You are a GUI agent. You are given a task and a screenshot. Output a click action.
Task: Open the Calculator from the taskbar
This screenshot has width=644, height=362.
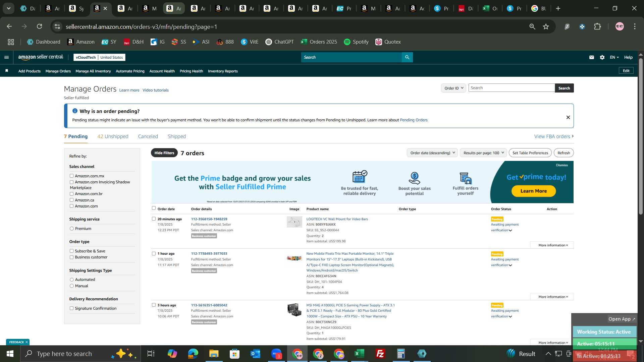point(401,354)
